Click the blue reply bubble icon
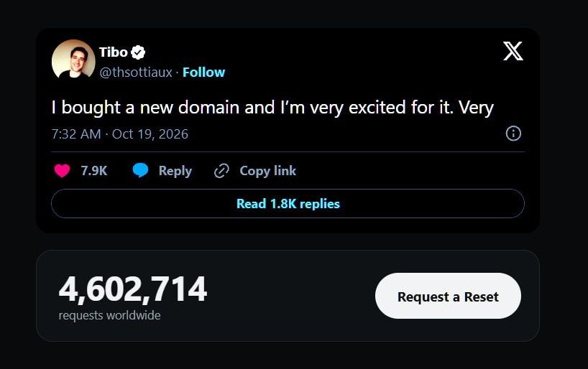Screen dimensions: 588x369 (141, 170)
